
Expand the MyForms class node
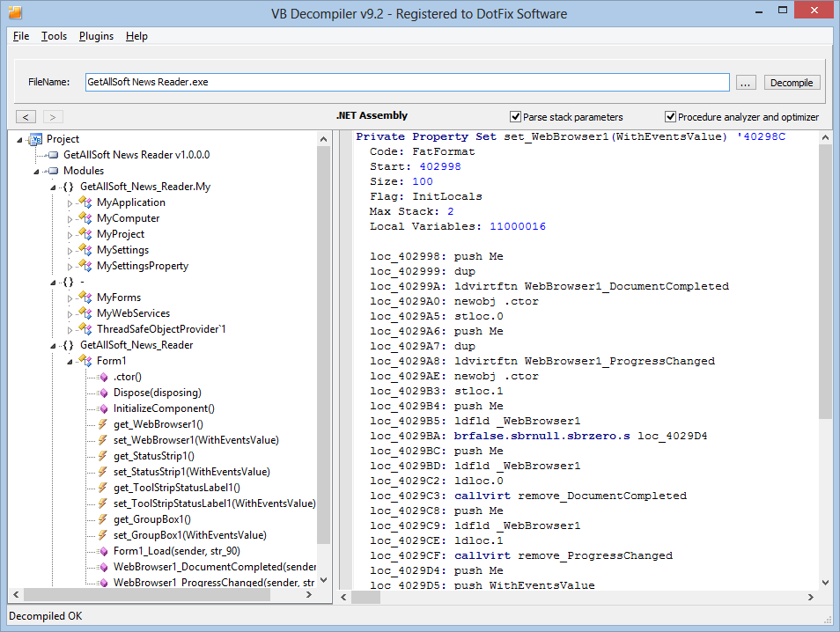point(70,298)
